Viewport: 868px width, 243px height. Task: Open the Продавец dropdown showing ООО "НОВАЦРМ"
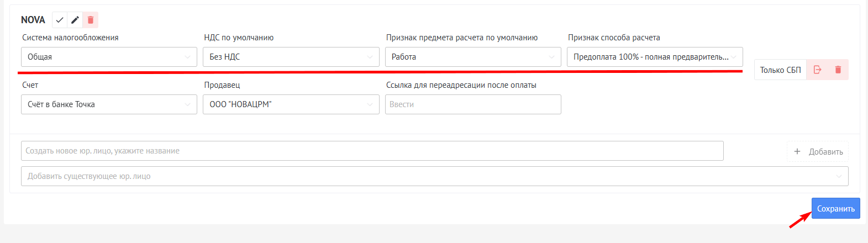291,104
